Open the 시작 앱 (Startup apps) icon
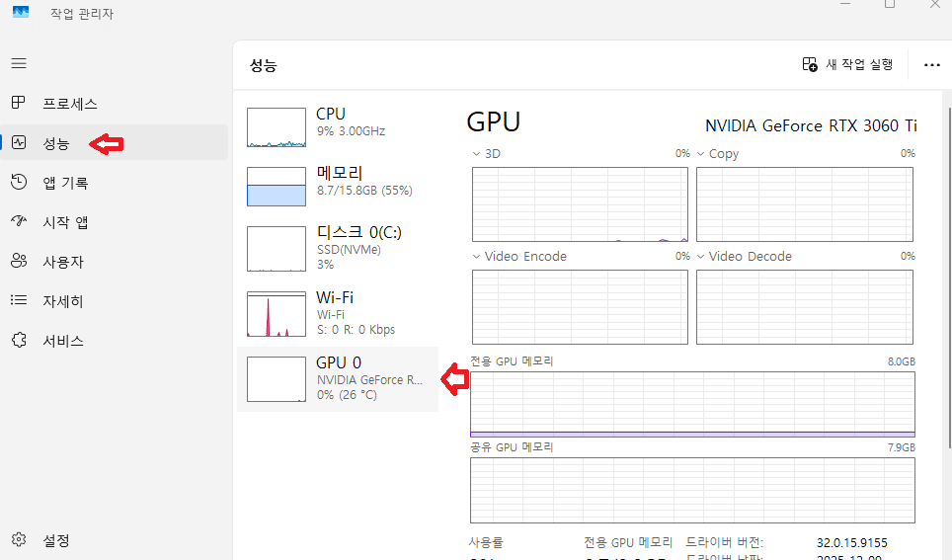The height and width of the screenshot is (560, 952). click(18, 222)
